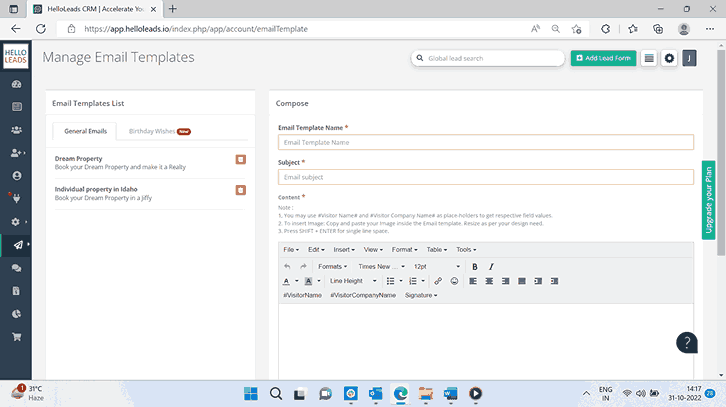Align text left in the editor
Screen dimensions: 726x407
(473, 281)
